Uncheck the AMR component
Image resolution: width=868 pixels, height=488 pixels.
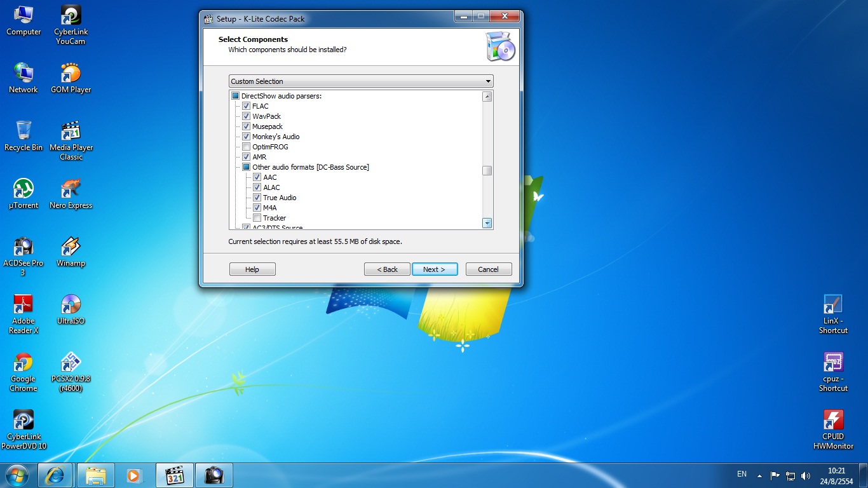click(x=246, y=157)
